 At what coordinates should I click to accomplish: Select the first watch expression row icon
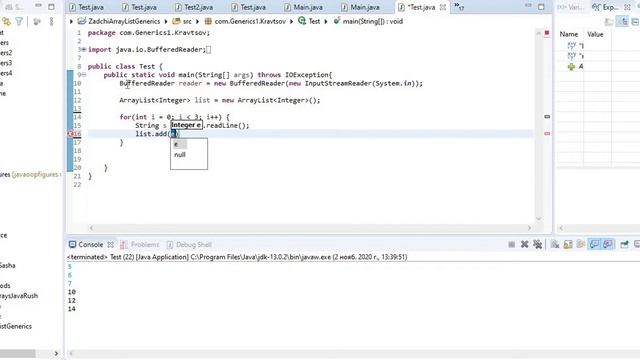pos(571,45)
